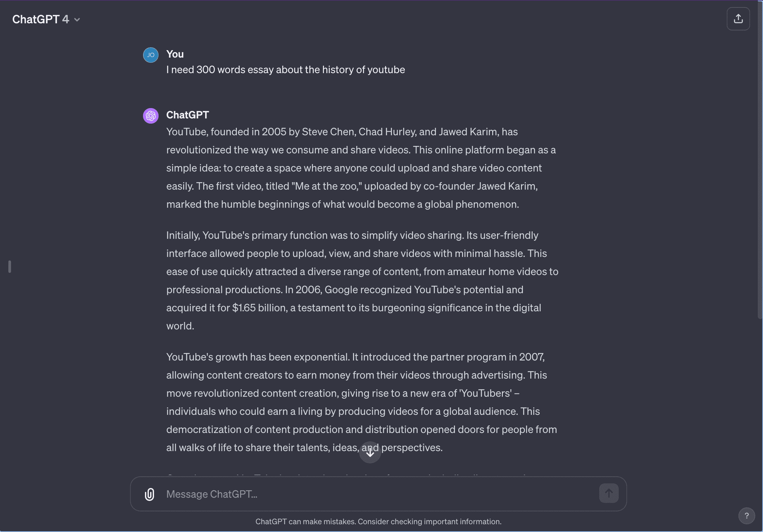Open the help question mark button
The image size is (763, 532).
[746, 515]
